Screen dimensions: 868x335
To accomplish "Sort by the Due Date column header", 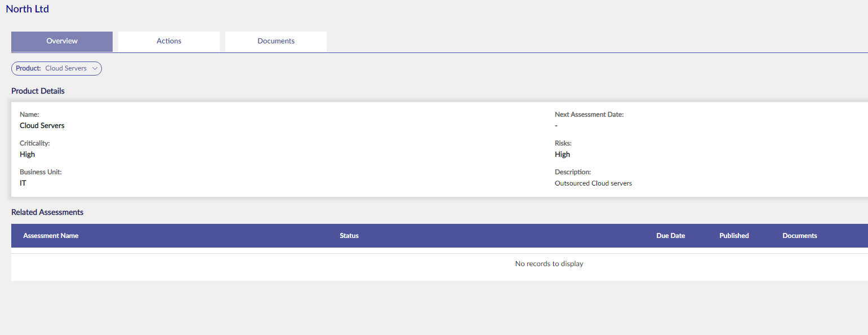I will click(671, 236).
